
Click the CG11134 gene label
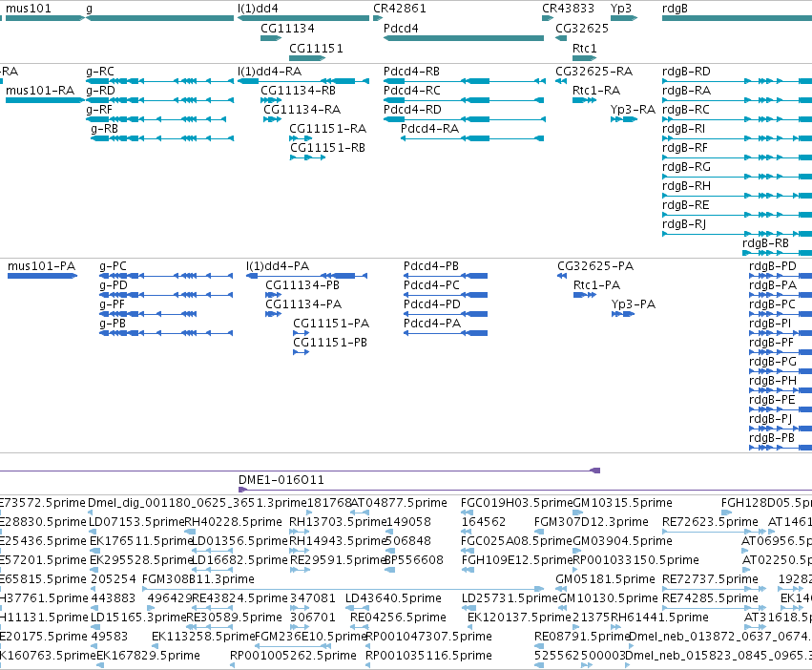[x=287, y=29]
